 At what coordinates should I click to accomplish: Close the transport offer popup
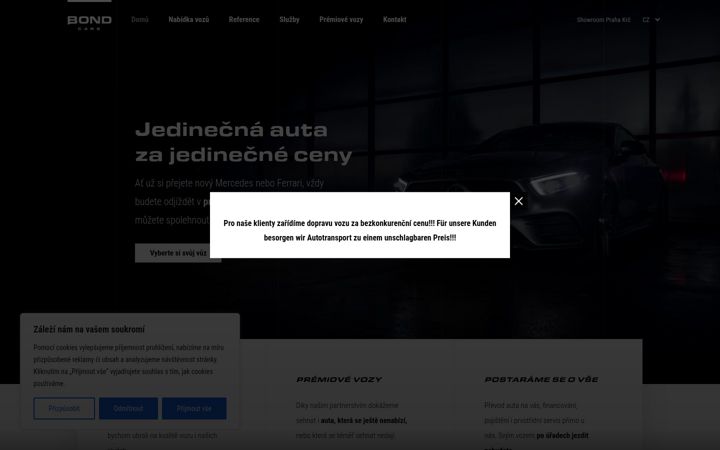point(518,201)
